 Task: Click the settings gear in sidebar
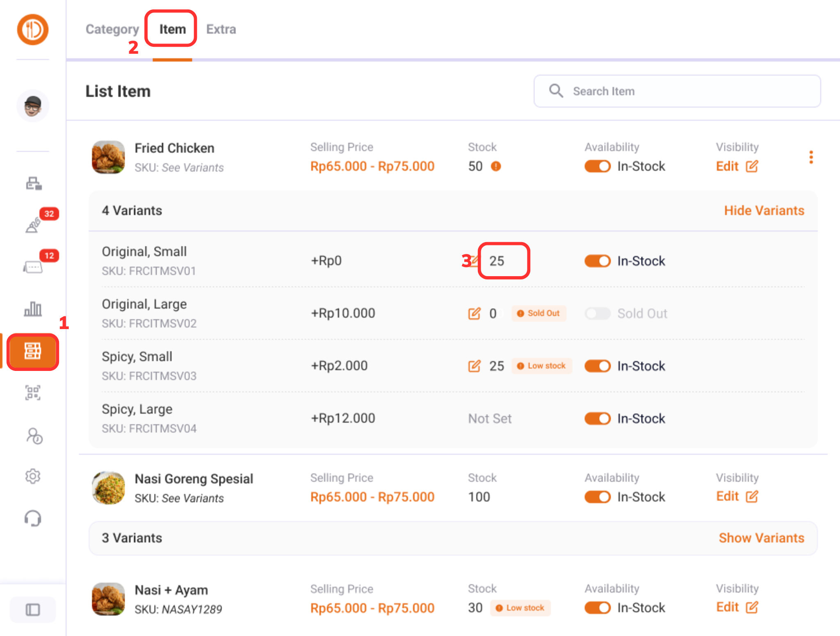(x=33, y=476)
